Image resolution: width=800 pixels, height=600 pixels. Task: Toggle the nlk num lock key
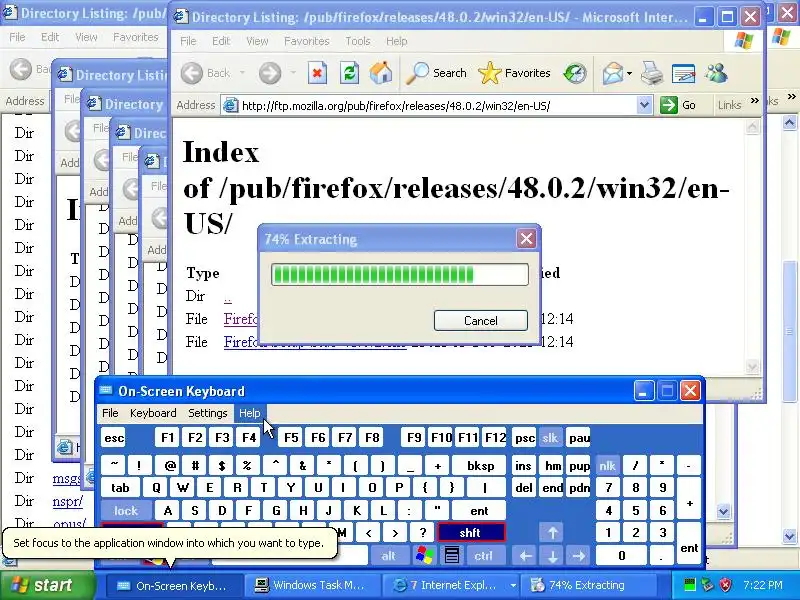pyautogui.click(x=607, y=465)
